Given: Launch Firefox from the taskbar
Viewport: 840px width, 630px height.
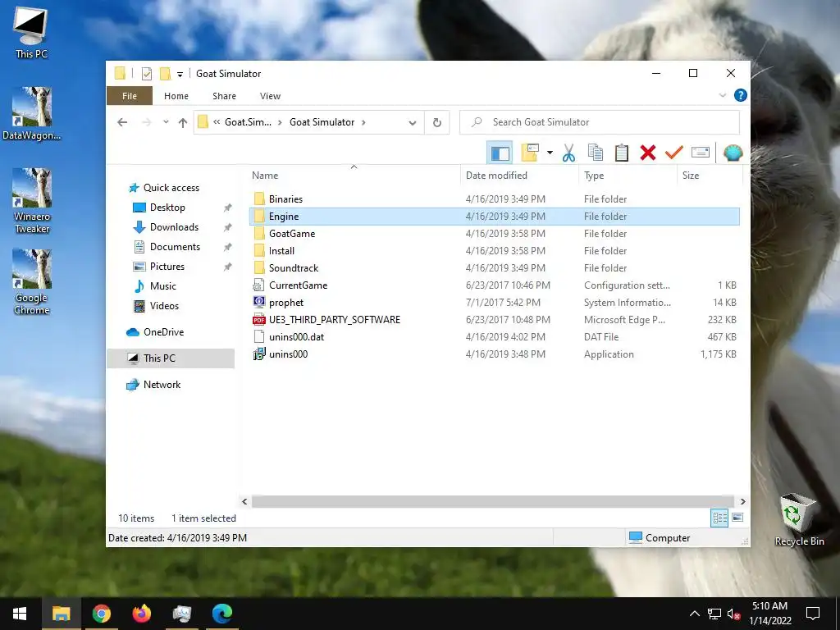Looking at the screenshot, I should click(x=141, y=614).
